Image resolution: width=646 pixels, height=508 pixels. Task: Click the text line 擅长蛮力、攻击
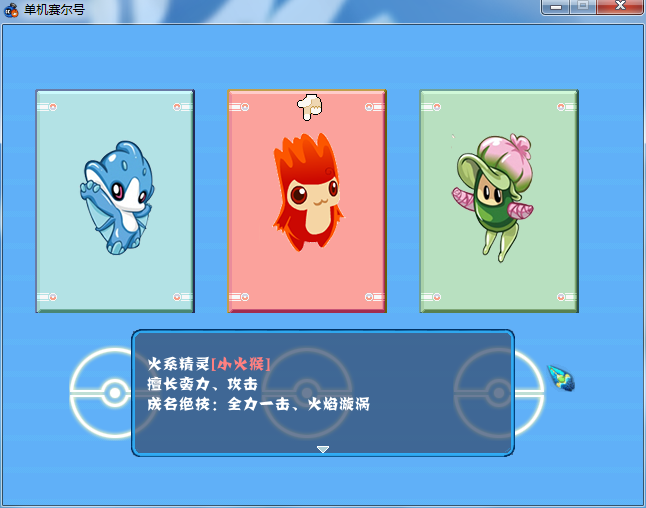click(202, 384)
